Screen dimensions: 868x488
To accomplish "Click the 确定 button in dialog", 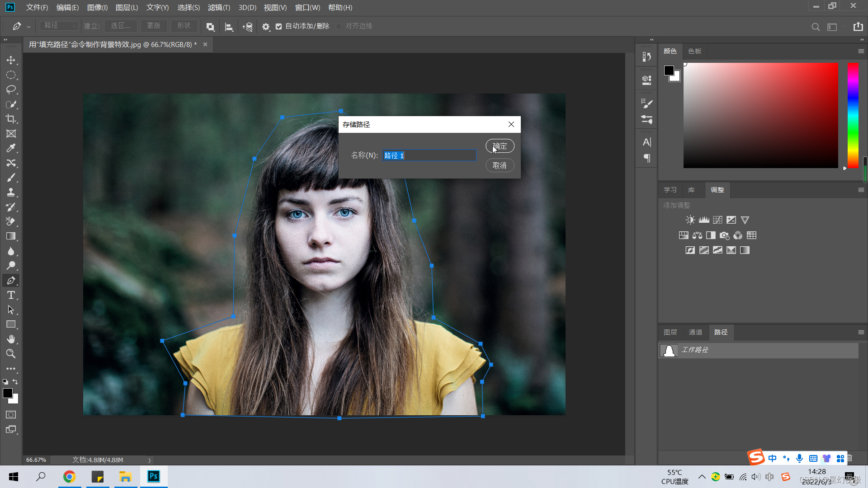I will click(500, 146).
